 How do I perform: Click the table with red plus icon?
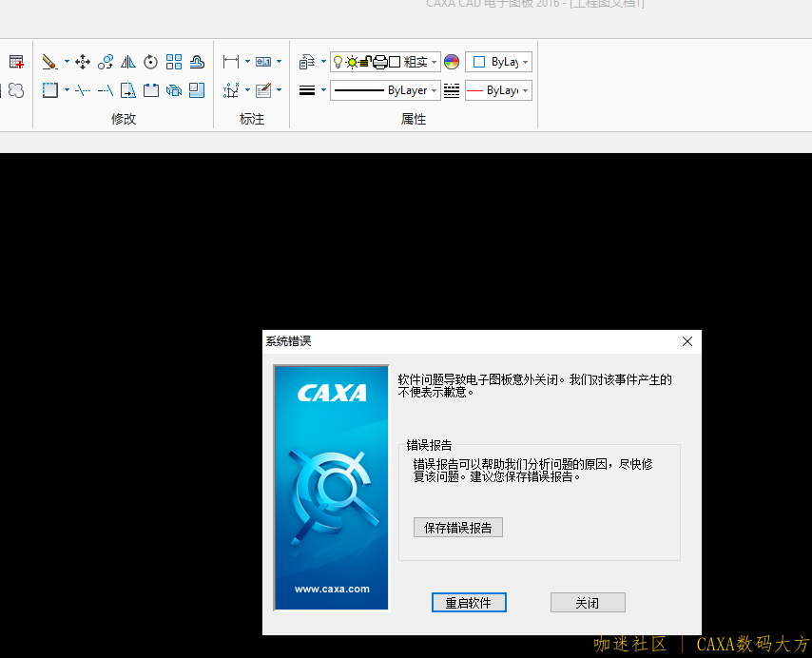16,62
